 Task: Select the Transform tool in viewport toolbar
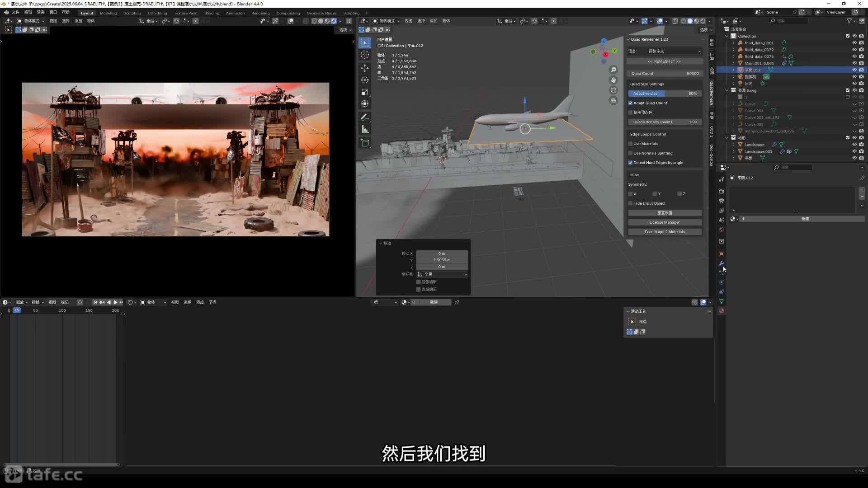(365, 104)
